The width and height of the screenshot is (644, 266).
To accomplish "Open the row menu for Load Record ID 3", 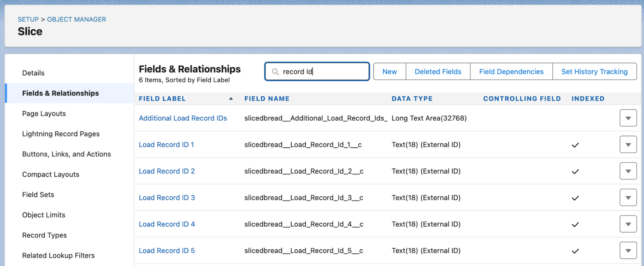I will click(628, 197).
